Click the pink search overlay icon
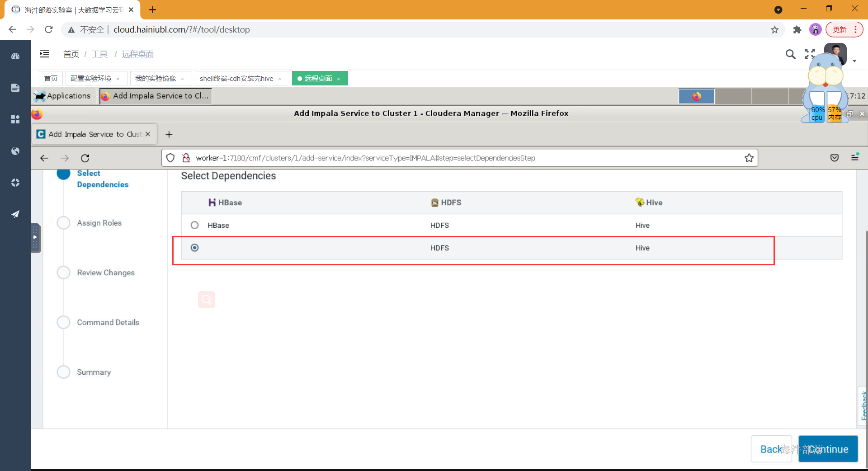This screenshot has width=868, height=471. pos(207,300)
